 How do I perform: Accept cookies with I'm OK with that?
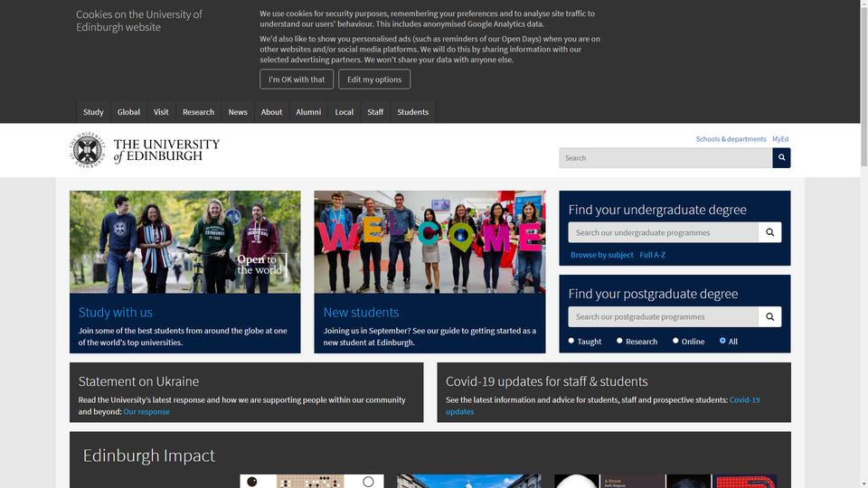pyautogui.click(x=297, y=80)
